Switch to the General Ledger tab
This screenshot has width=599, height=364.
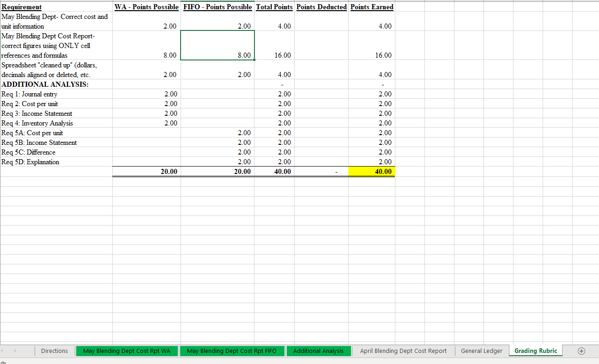click(x=481, y=351)
